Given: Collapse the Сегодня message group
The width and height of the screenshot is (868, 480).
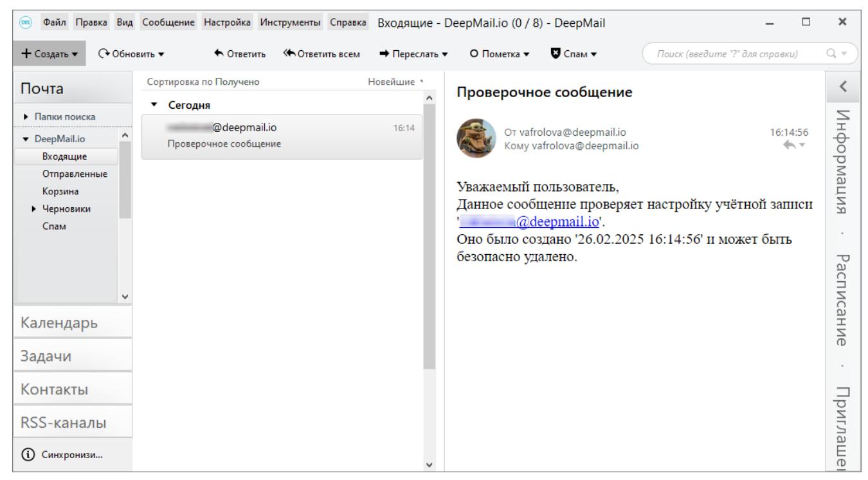Looking at the screenshot, I should [154, 105].
